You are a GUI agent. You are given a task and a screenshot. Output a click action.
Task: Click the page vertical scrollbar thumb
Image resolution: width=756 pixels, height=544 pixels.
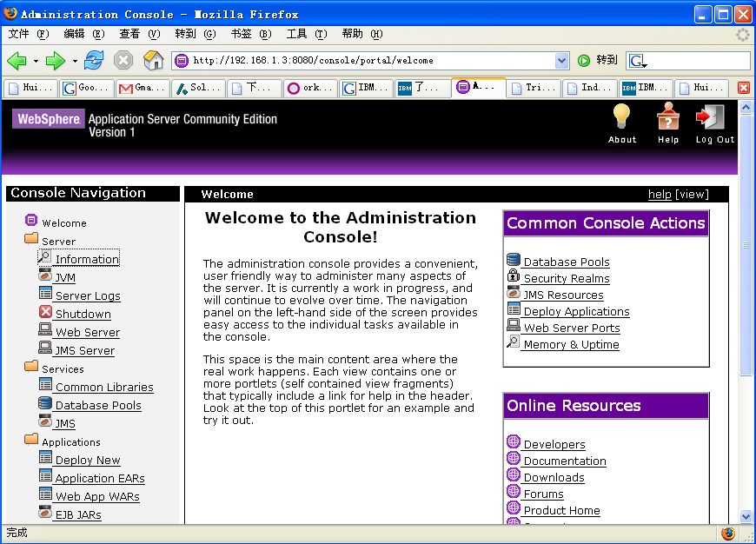coord(746,244)
